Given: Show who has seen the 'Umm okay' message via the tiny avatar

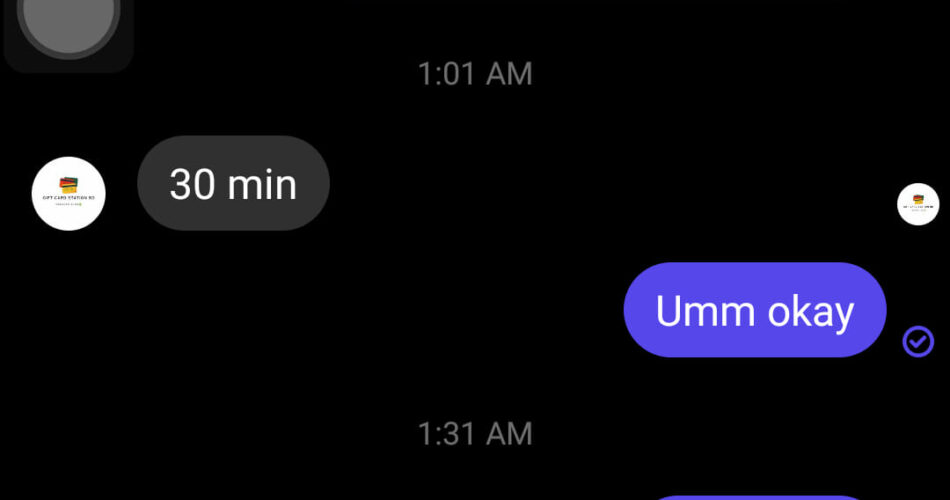Looking at the screenshot, I should point(918,204).
